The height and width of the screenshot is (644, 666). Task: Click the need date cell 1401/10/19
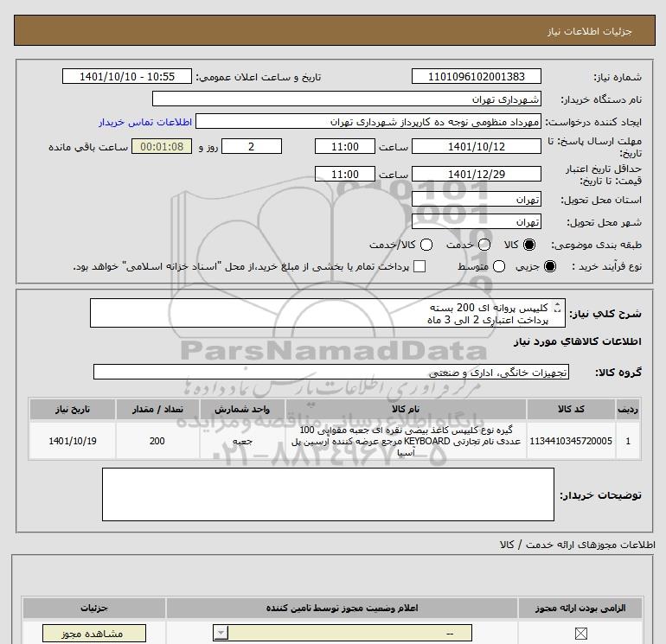point(73,441)
